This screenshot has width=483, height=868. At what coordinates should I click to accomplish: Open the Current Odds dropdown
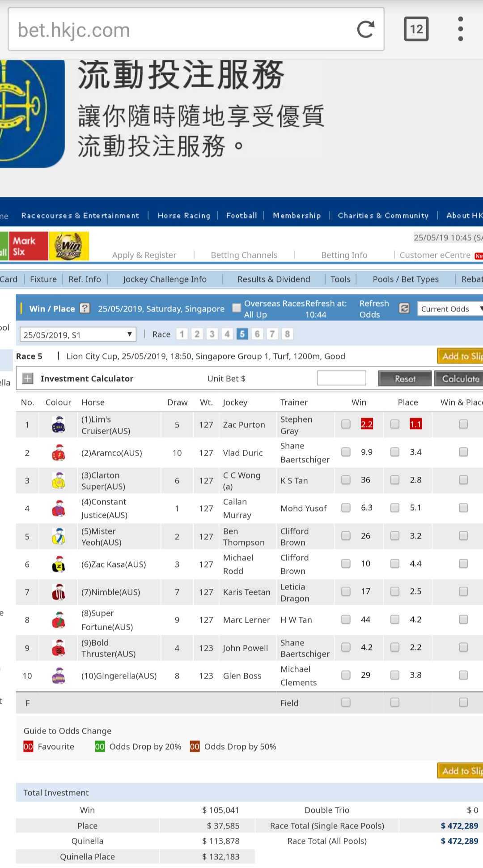[450, 309]
